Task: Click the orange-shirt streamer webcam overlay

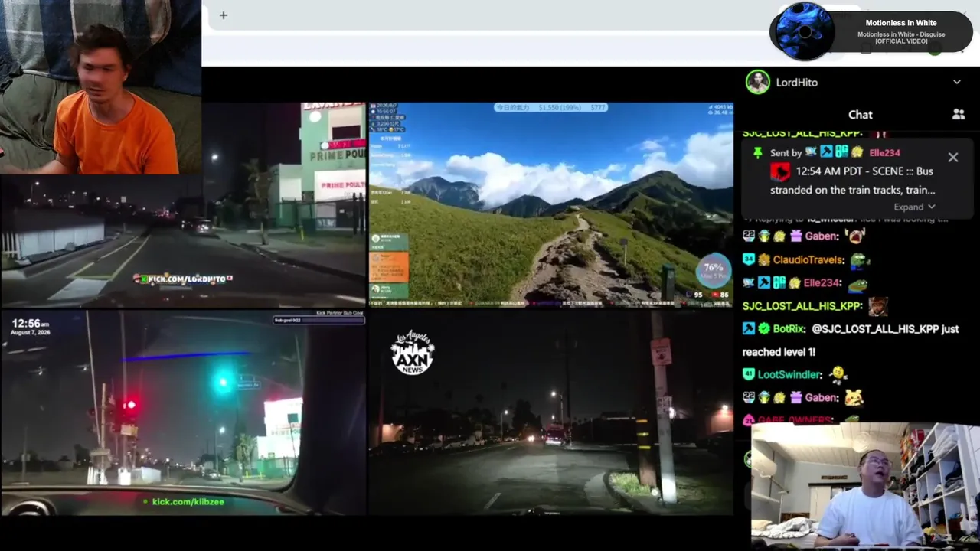Action: (100, 87)
